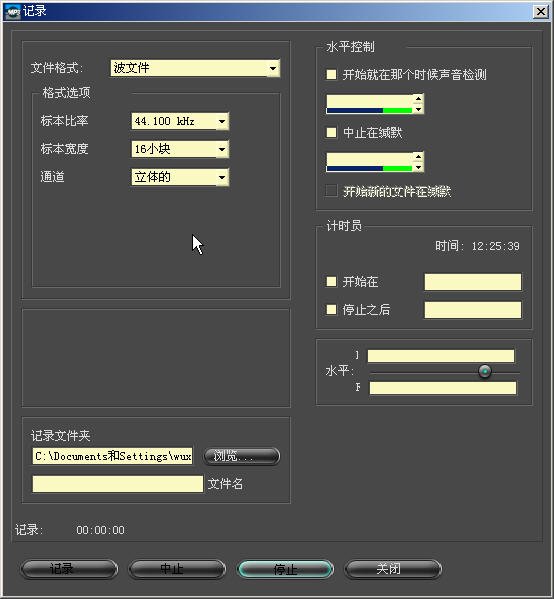Open the 文件格式 dropdown showing 波文件

point(195,68)
